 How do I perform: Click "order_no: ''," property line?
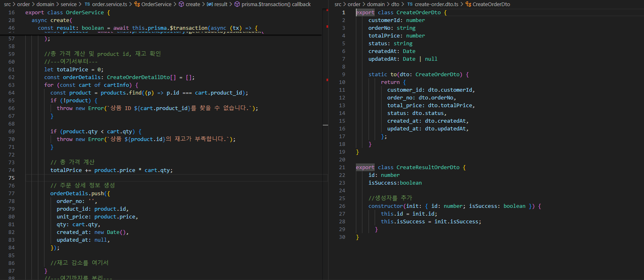(x=77, y=201)
